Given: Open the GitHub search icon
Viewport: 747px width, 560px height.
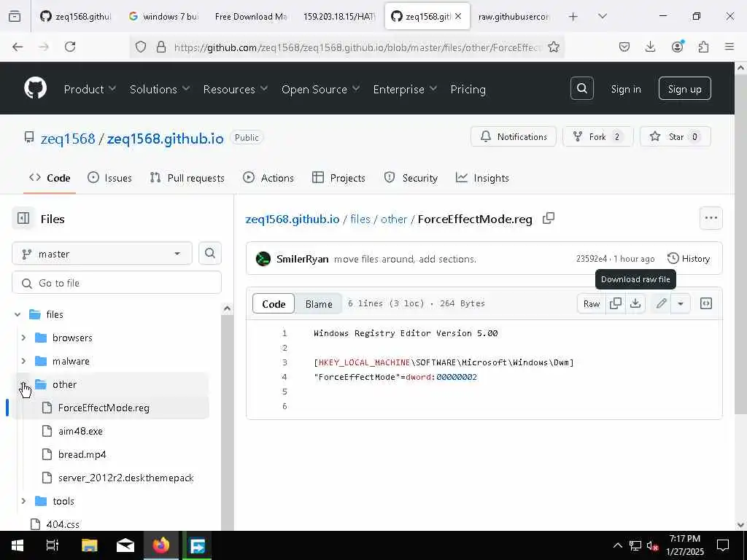Looking at the screenshot, I should pos(581,88).
